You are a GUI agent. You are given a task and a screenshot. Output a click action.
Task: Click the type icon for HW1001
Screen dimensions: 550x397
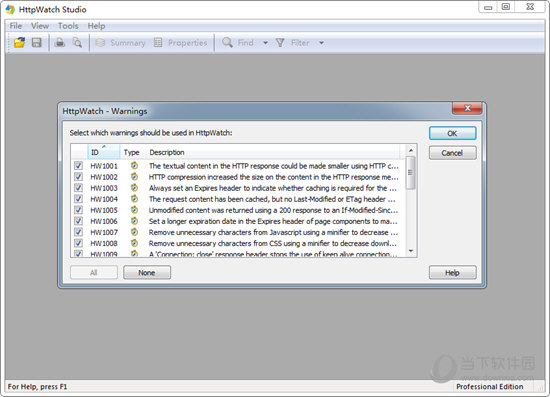(x=134, y=166)
